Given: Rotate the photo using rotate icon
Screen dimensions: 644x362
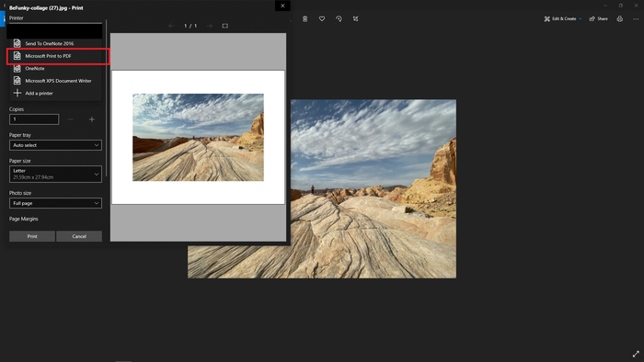Looking at the screenshot, I should [339, 19].
